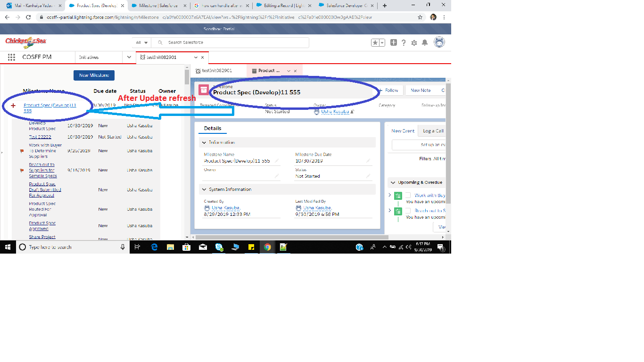Screen dimensions: 644x362
Task: Check the Reach out to Suppliers task checkbox
Action: tap(408, 211)
